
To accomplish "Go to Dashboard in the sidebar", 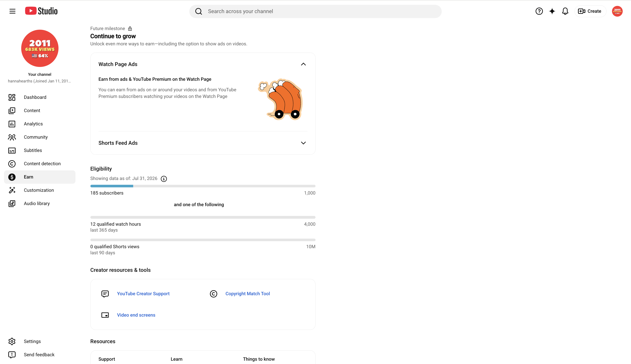I will (40, 97).
